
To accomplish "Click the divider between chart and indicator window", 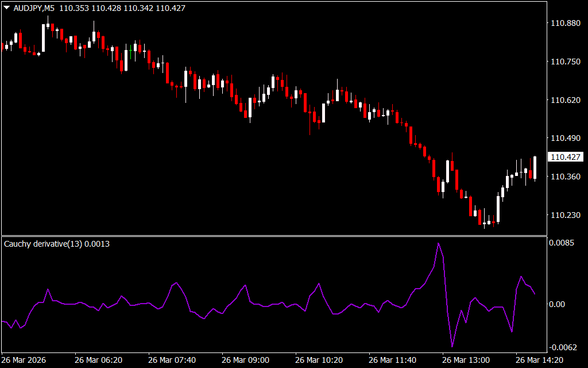I will coord(273,236).
